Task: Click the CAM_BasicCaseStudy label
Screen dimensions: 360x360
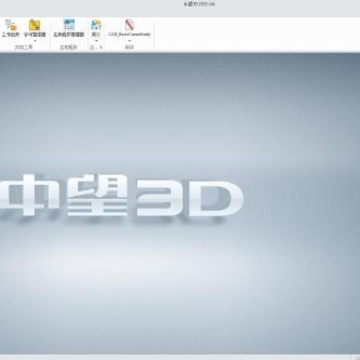Action: point(129,34)
